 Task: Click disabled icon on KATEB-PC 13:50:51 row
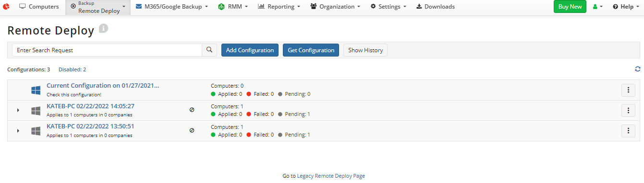click(x=192, y=130)
